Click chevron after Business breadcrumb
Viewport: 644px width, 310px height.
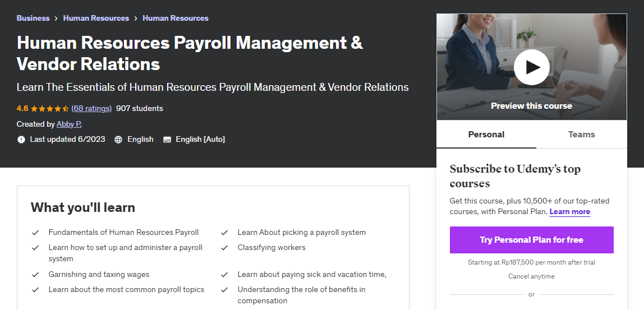[x=56, y=18]
